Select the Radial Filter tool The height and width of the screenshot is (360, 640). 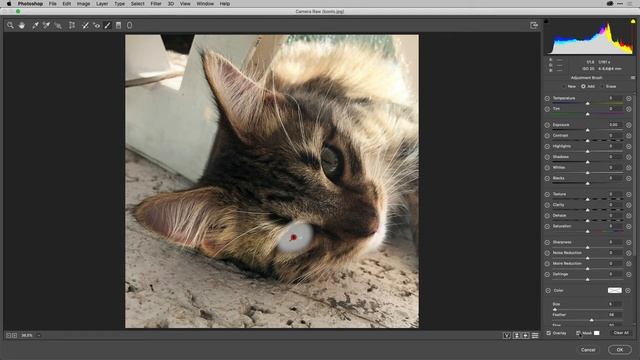[129, 25]
